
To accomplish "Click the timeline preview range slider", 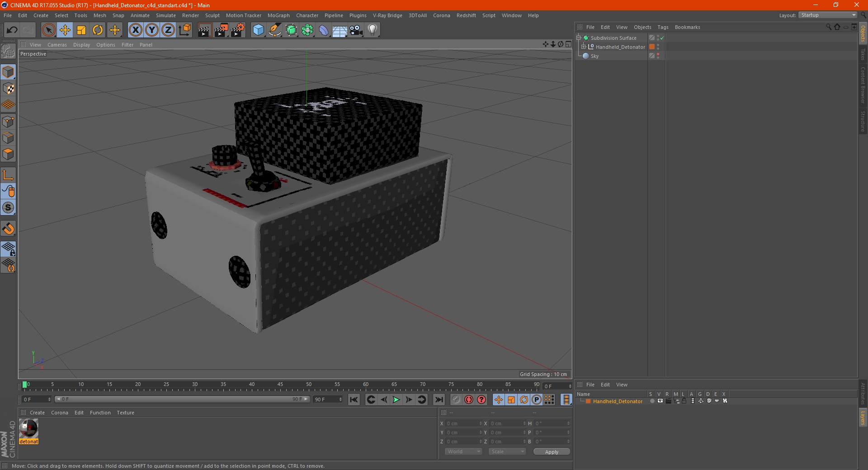I will [182, 399].
